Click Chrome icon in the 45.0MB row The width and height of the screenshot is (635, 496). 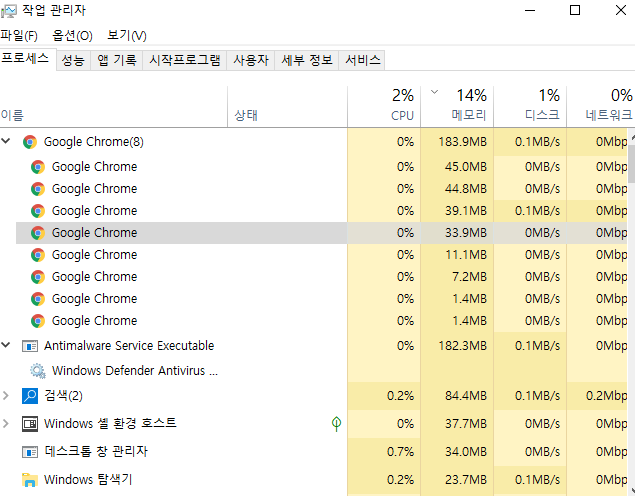pos(38,167)
